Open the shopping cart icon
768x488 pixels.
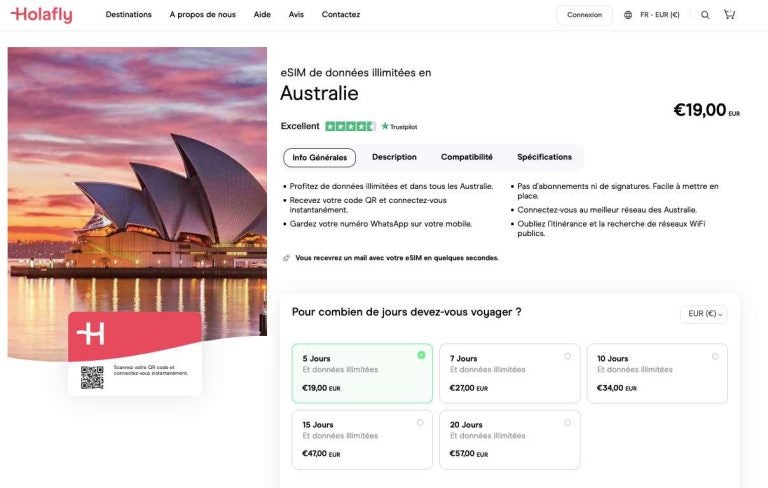click(729, 15)
